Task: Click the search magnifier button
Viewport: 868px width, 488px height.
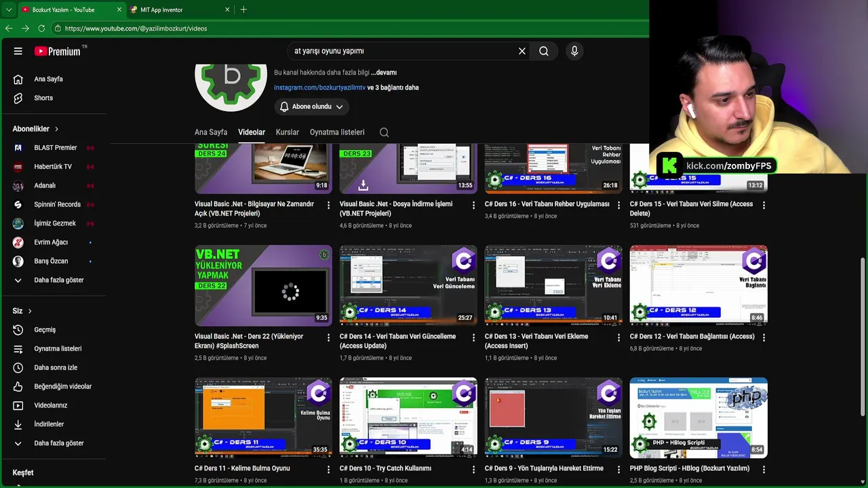Action: point(544,51)
